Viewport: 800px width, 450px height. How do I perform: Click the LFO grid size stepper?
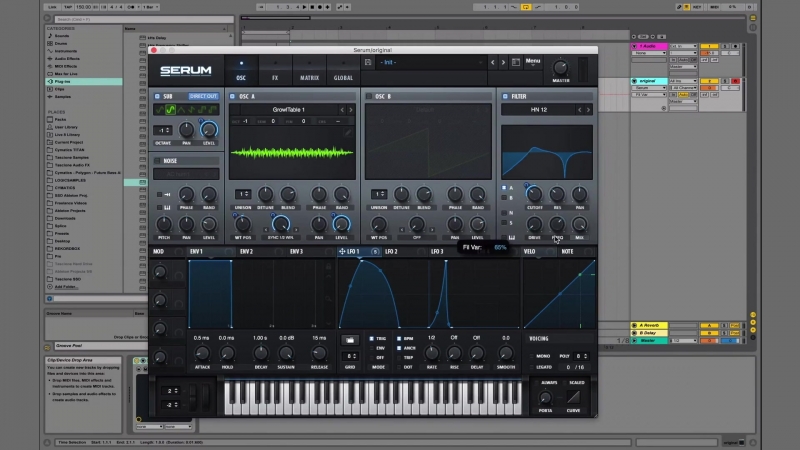[x=349, y=356]
